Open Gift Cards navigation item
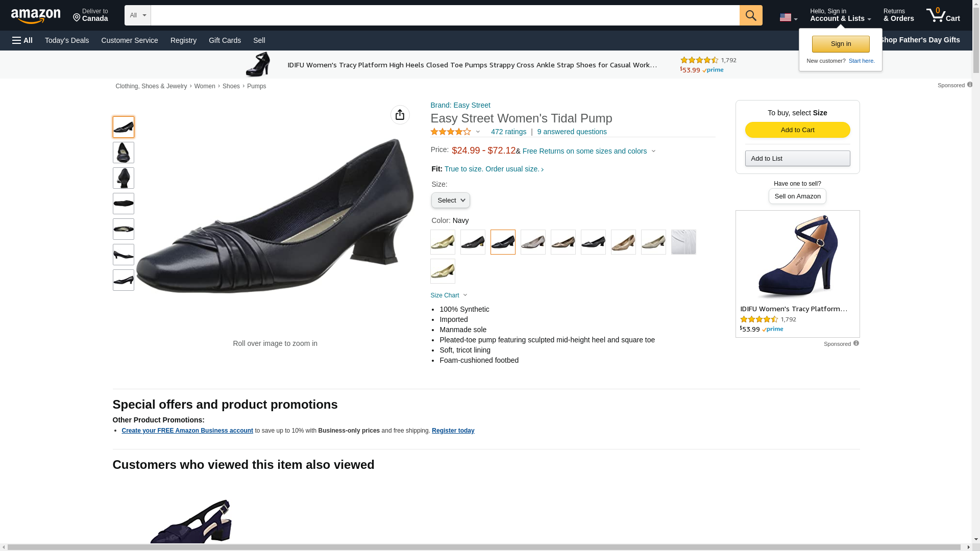The height and width of the screenshot is (551, 980). click(225, 40)
